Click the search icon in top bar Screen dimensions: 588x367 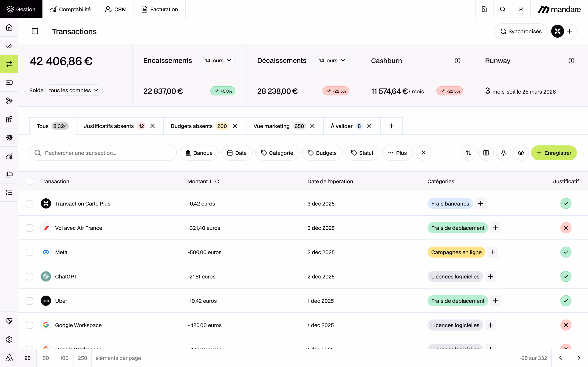503,9
